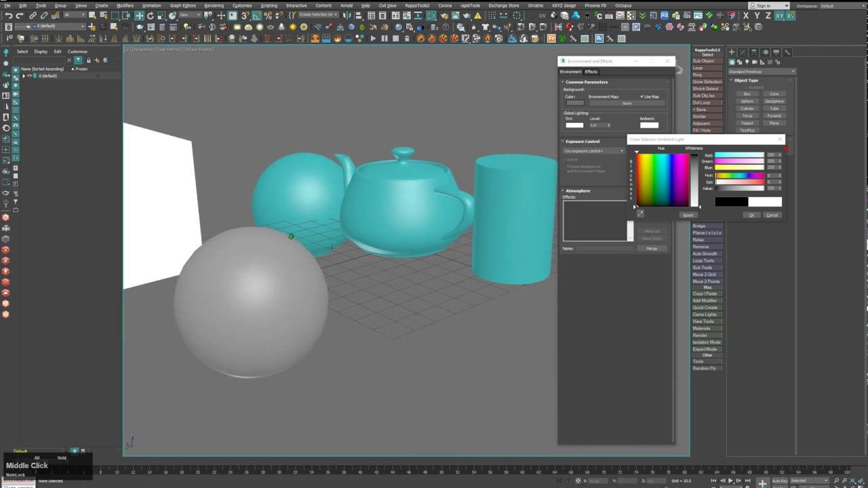
Task: Open the Modify command panel tab
Action: point(743,52)
